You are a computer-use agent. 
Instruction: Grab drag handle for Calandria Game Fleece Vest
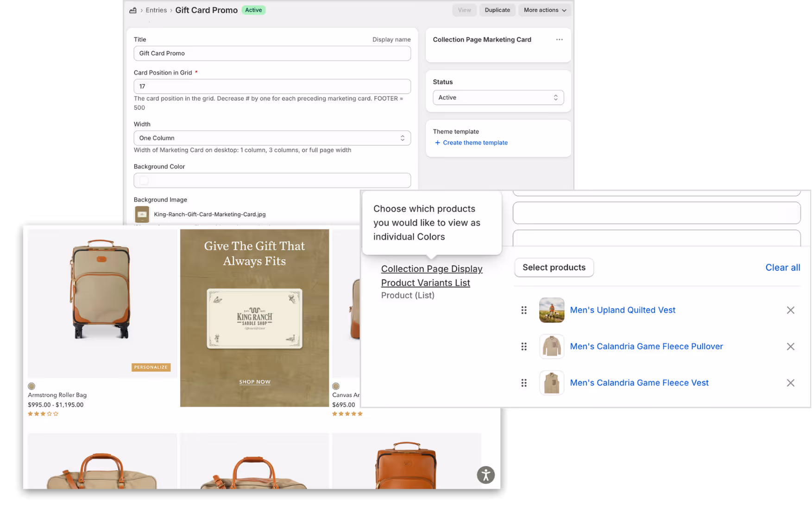(x=524, y=383)
